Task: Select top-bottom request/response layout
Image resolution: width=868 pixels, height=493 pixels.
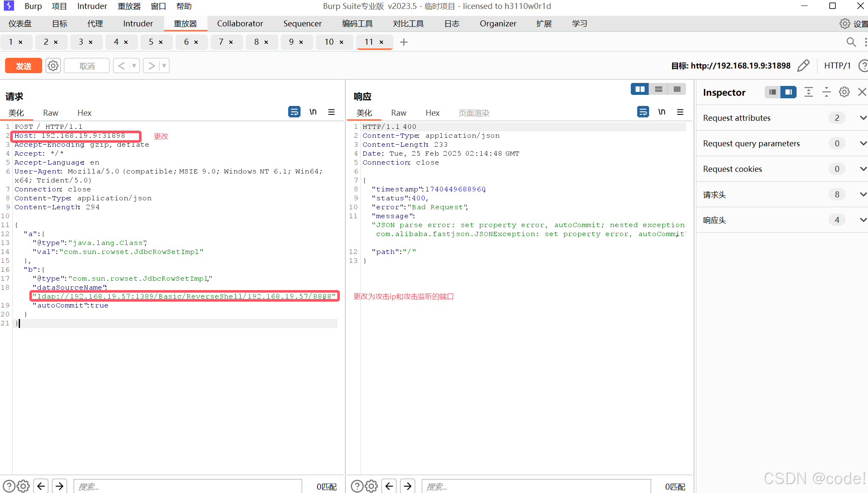Action: coord(658,89)
